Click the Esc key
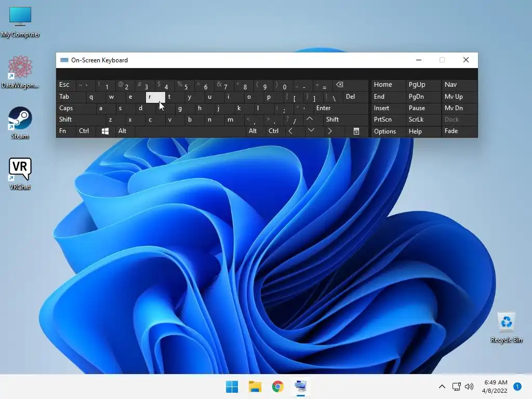532x399 pixels. coord(66,85)
